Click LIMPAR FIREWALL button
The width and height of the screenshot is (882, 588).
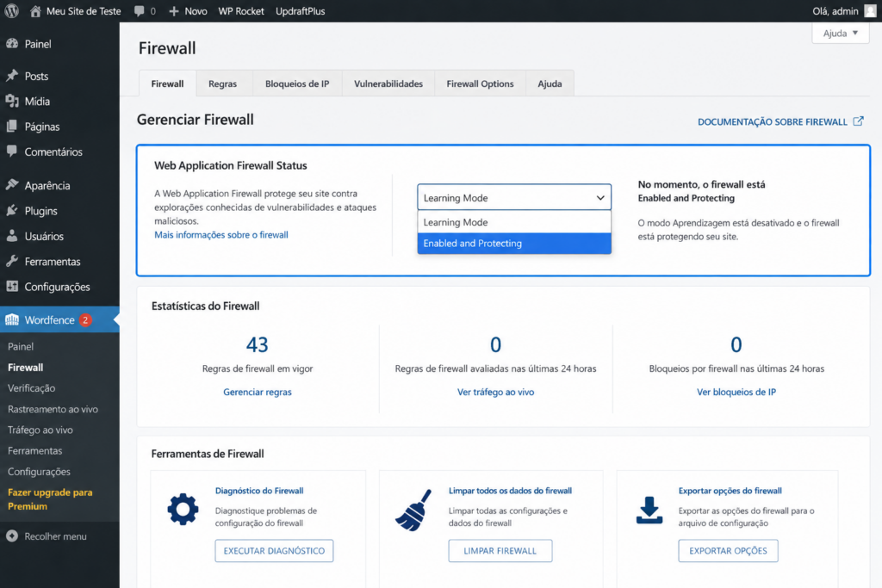tap(500, 551)
